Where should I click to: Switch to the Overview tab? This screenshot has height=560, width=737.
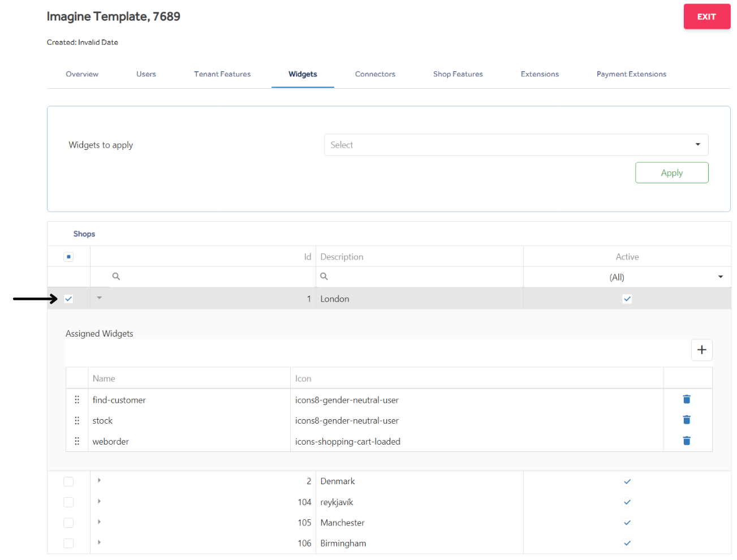coord(82,74)
